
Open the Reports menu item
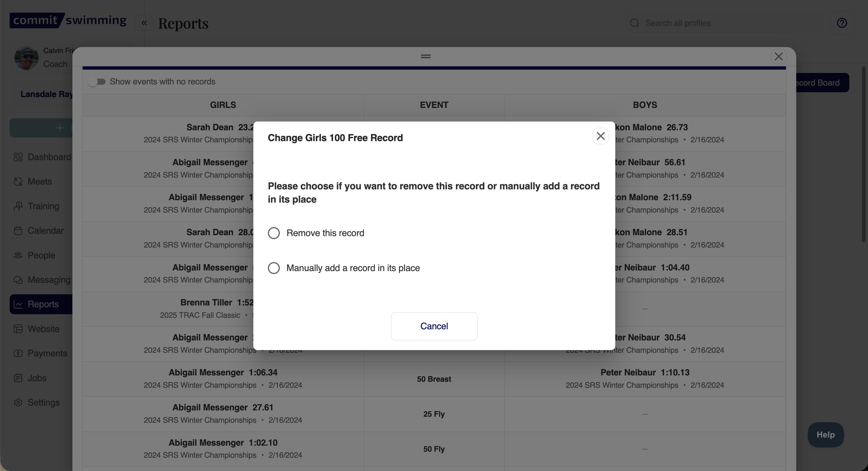43,304
